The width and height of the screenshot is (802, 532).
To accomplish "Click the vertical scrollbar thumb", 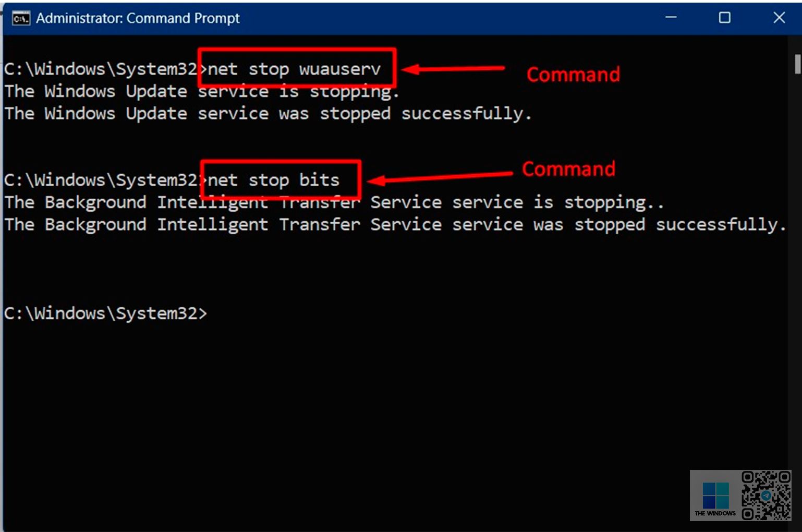I will pyautogui.click(x=797, y=64).
